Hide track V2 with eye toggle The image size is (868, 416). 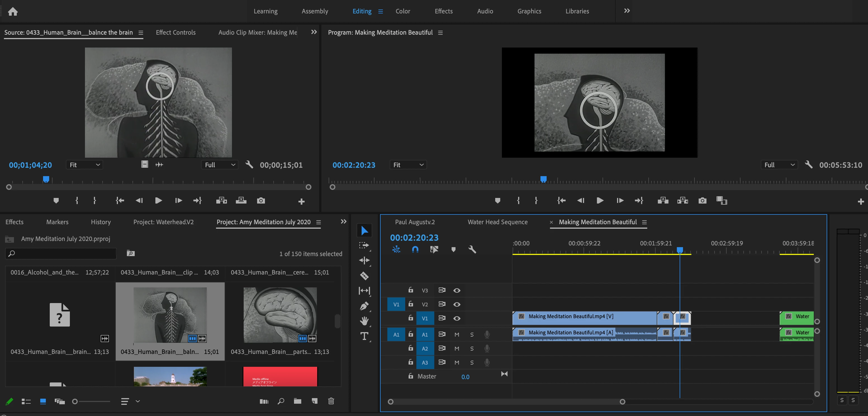click(457, 304)
